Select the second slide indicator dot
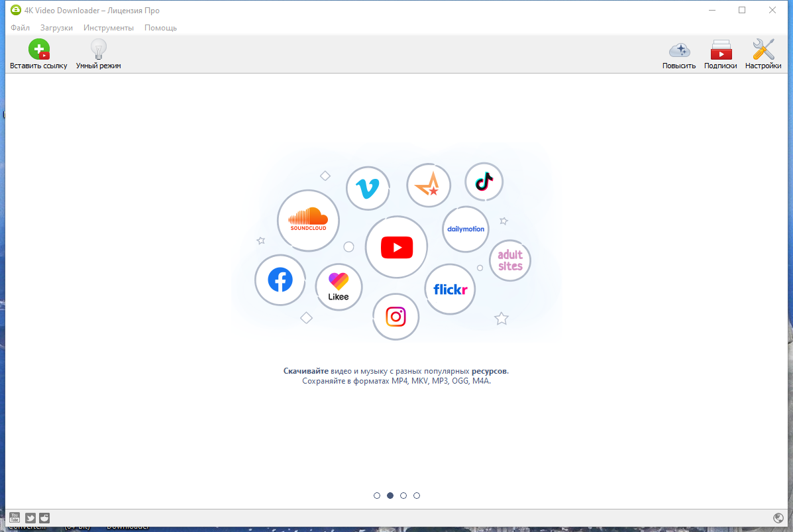 coord(390,496)
